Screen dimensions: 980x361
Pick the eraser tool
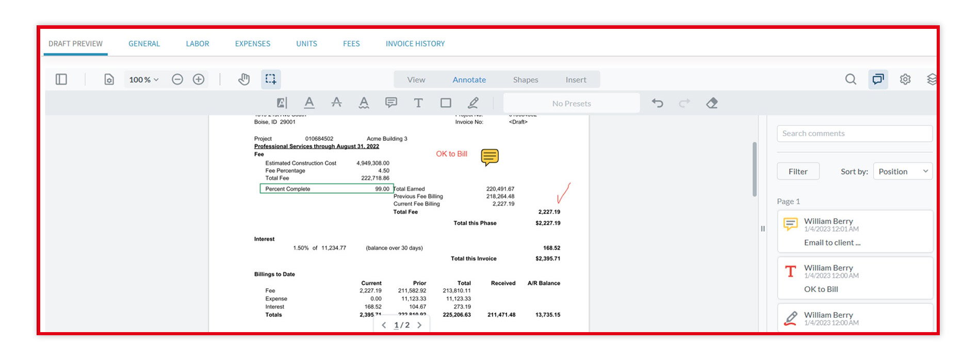712,103
